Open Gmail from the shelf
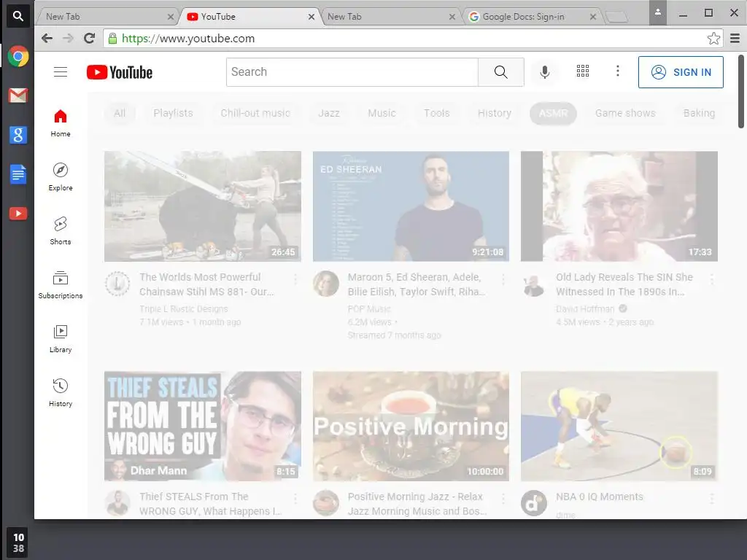The height and width of the screenshot is (560, 747). click(x=18, y=96)
